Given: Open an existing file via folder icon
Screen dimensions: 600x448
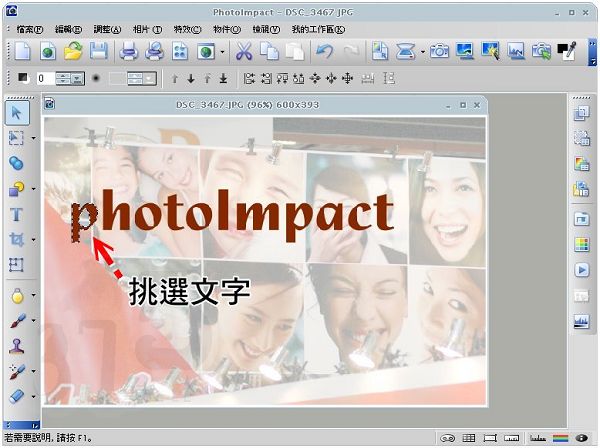Looking at the screenshot, I should pyautogui.click(x=73, y=51).
